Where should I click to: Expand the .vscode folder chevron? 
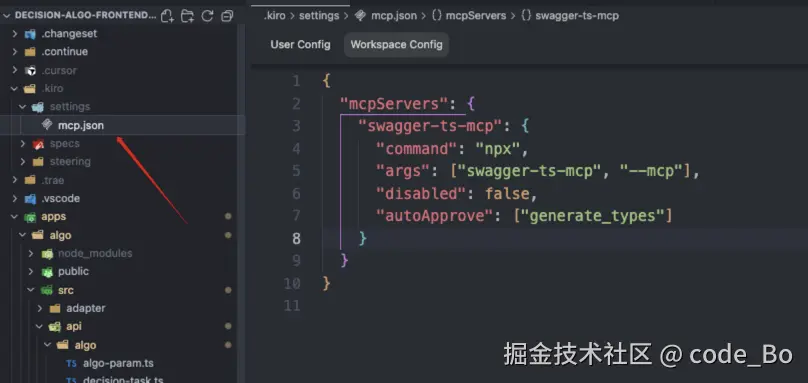click(15, 198)
